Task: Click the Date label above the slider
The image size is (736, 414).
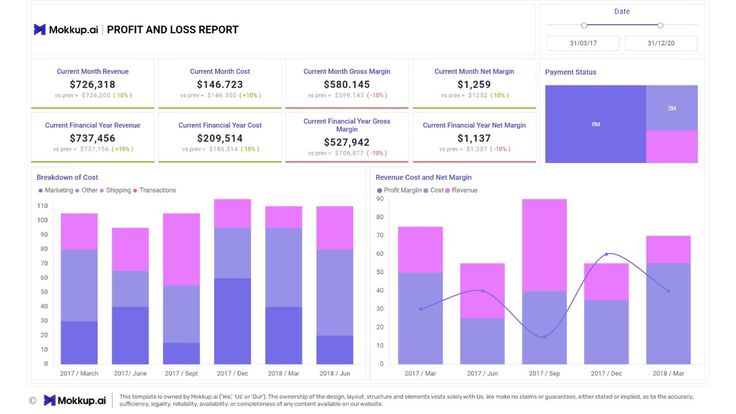Action: click(x=622, y=11)
